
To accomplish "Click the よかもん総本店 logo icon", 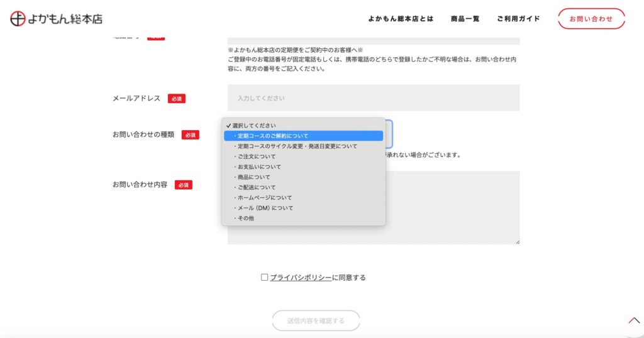I will [18, 18].
